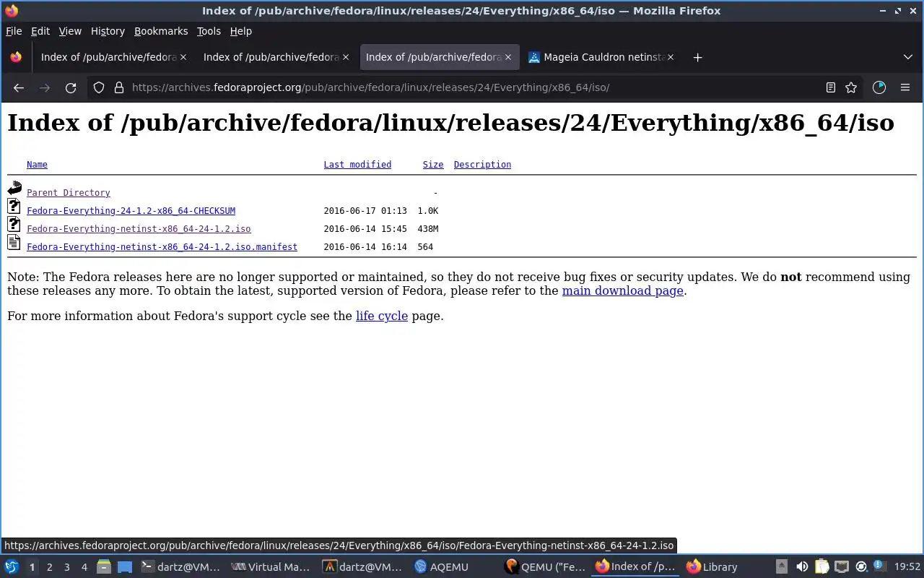Open the network tray icon

coord(841,567)
